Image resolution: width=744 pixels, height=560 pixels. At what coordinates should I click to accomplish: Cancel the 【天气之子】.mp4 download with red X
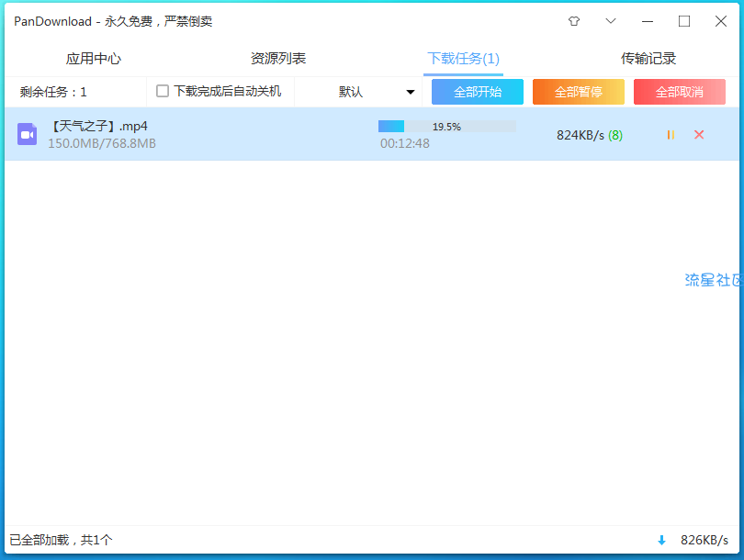click(699, 135)
